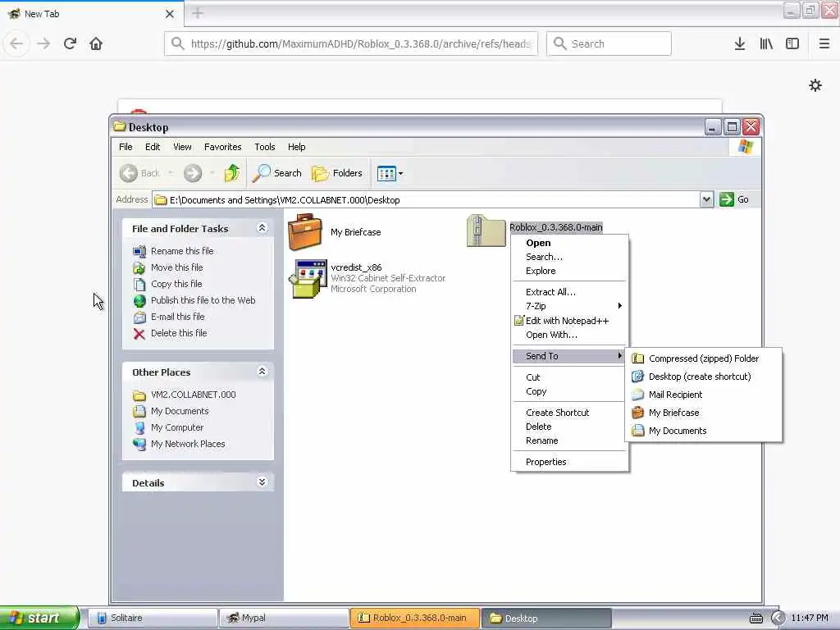Choose Copy in the context menu

pyautogui.click(x=569, y=391)
